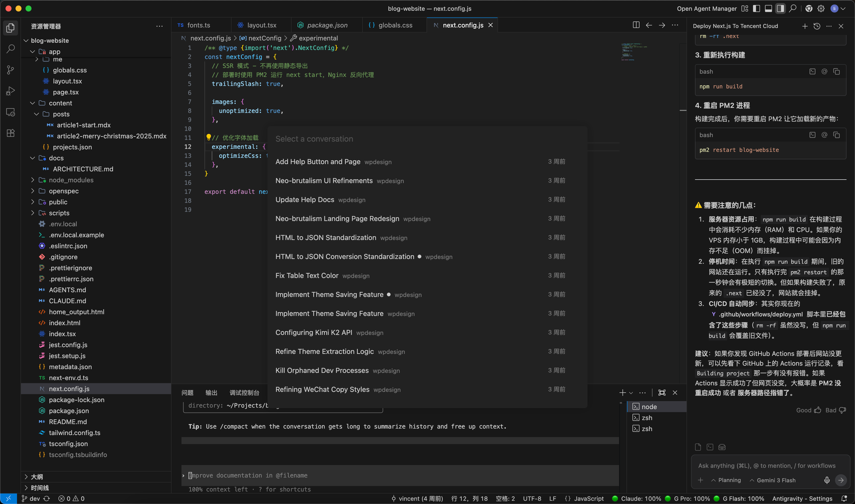Select Neo-brutalism UI Refinements conversation
855x504 pixels.
(427, 181)
